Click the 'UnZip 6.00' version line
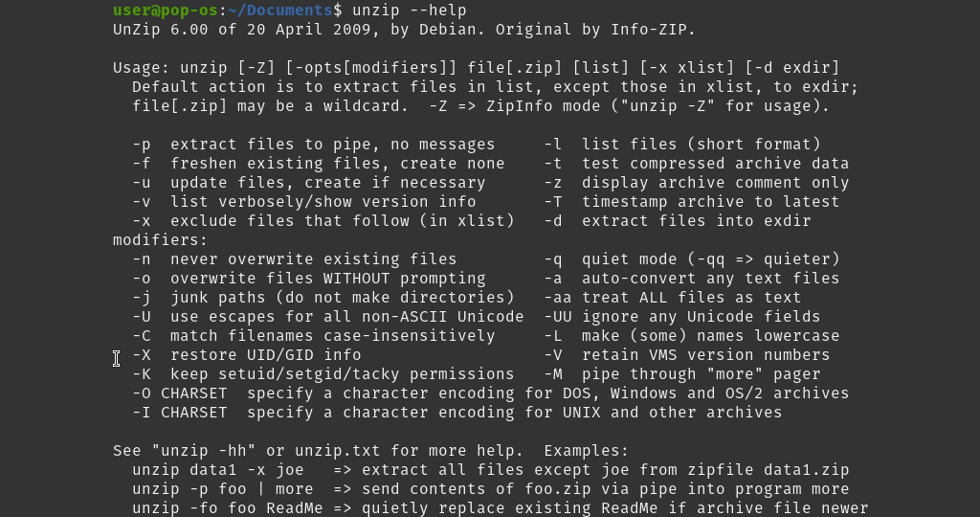 click(405, 30)
